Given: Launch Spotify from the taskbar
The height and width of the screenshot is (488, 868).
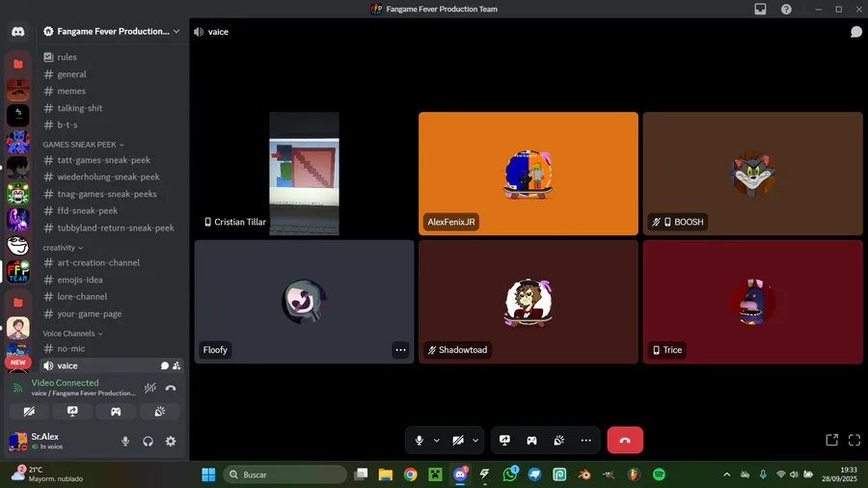Looking at the screenshot, I should (x=659, y=474).
